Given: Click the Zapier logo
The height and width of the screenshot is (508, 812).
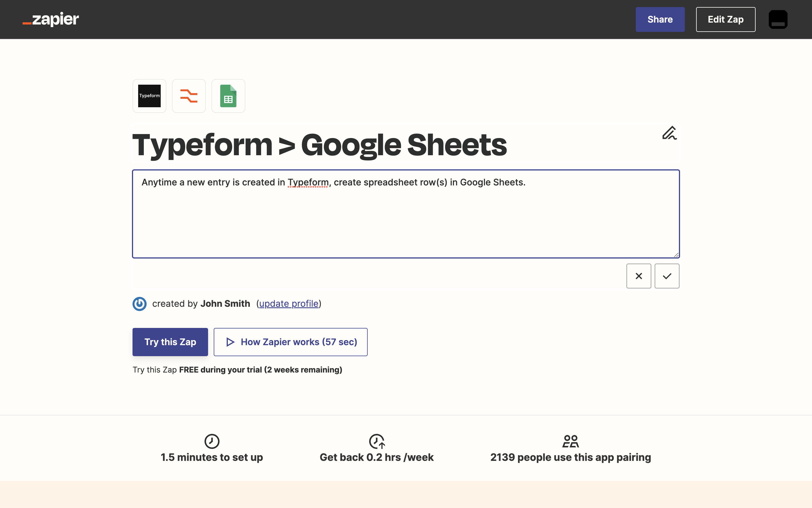Looking at the screenshot, I should tap(51, 19).
